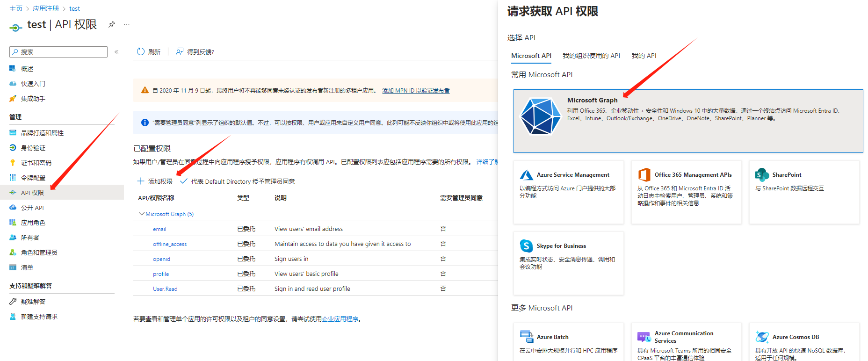Collapse the Microsoft Graph (5) group
Viewport: 868px width, 361px height.
(141, 214)
